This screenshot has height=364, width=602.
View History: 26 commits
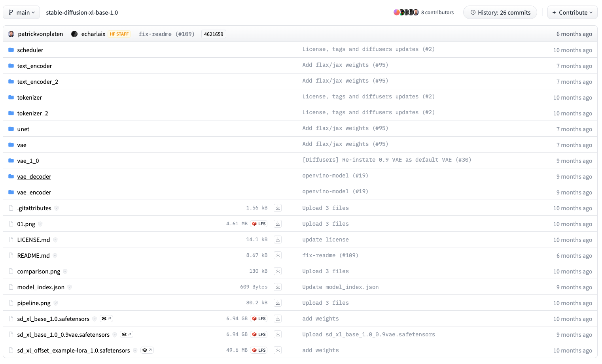[500, 12]
